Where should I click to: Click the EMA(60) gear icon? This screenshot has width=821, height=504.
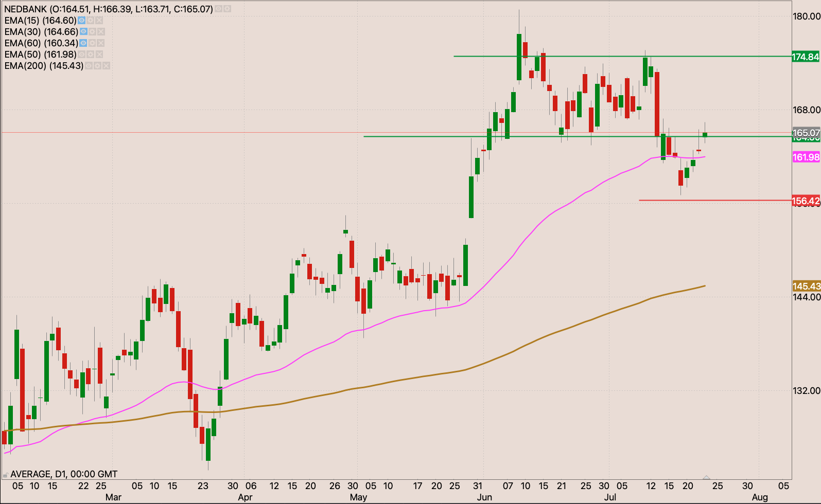pyautogui.click(x=92, y=43)
